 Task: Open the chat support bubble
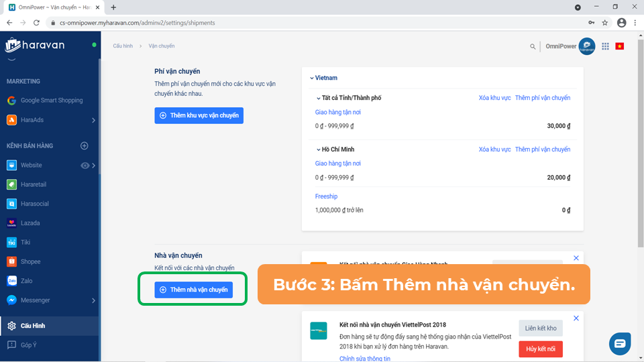(x=620, y=343)
